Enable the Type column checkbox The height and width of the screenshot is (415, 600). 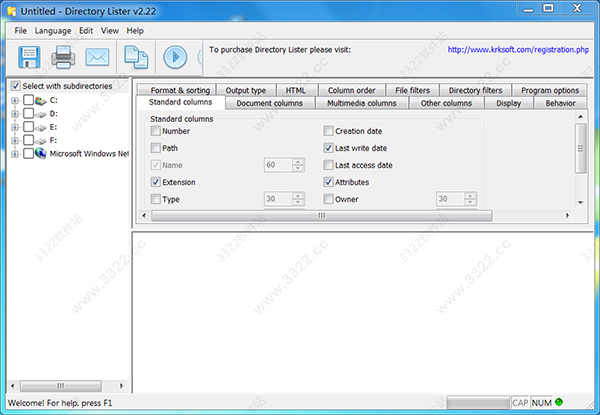(x=155, y=199)
